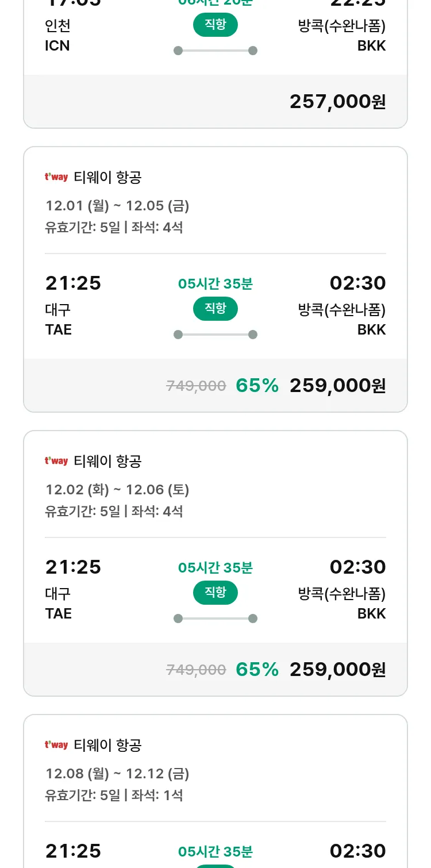Tap the 65% discount on the 12.01 flight
This screenshot has height=868, width=431.
257,386
